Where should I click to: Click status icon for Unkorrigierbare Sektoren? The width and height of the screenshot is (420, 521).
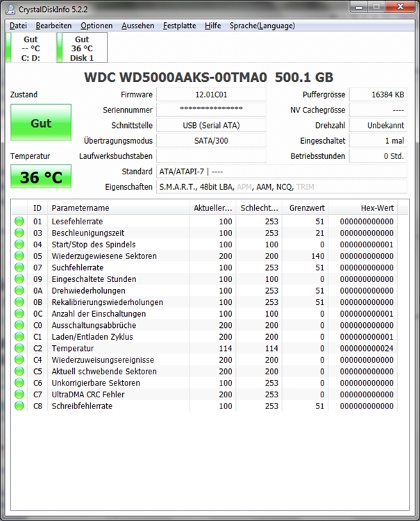[x=19, y=383]
